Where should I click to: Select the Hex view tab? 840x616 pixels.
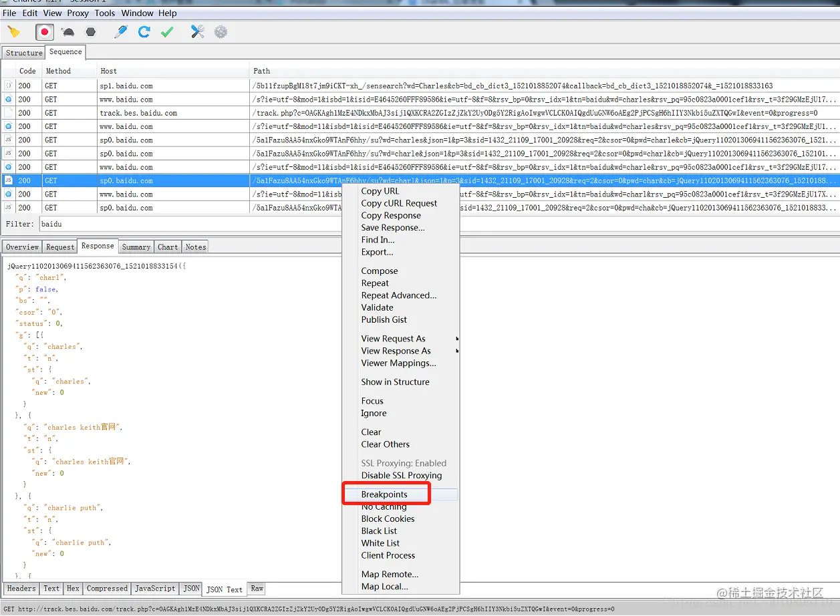[73, 589]
